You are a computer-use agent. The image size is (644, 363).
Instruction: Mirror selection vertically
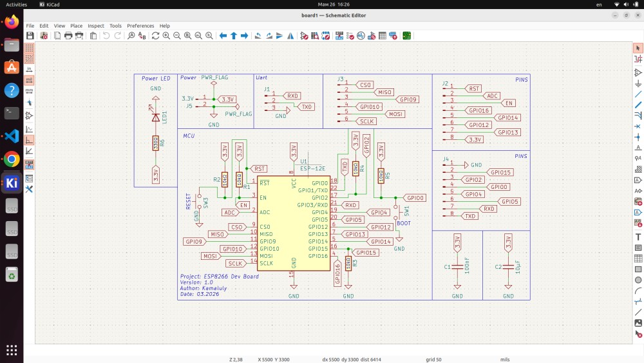pyautogui.click(x=279, y=35)
